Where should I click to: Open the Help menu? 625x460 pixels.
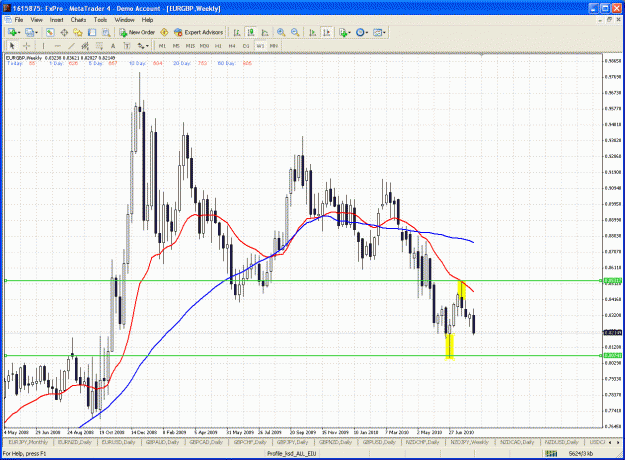147,20
